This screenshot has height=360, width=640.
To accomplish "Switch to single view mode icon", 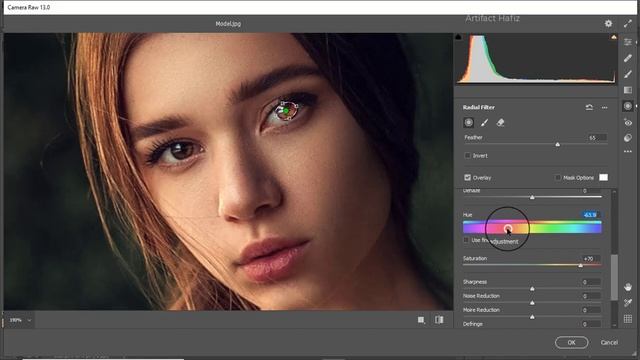I will 421,320.
